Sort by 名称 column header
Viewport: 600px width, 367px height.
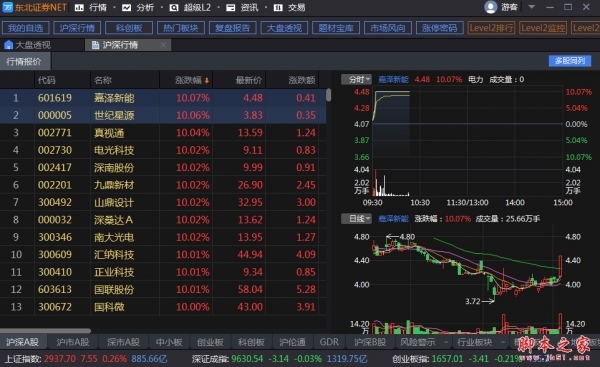coord(103,80)
